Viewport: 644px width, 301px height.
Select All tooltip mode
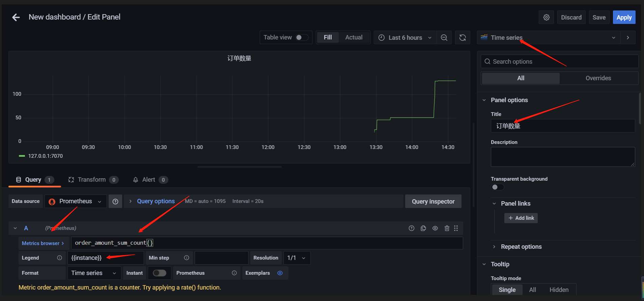pyautogui.click(x=533, y=290)
